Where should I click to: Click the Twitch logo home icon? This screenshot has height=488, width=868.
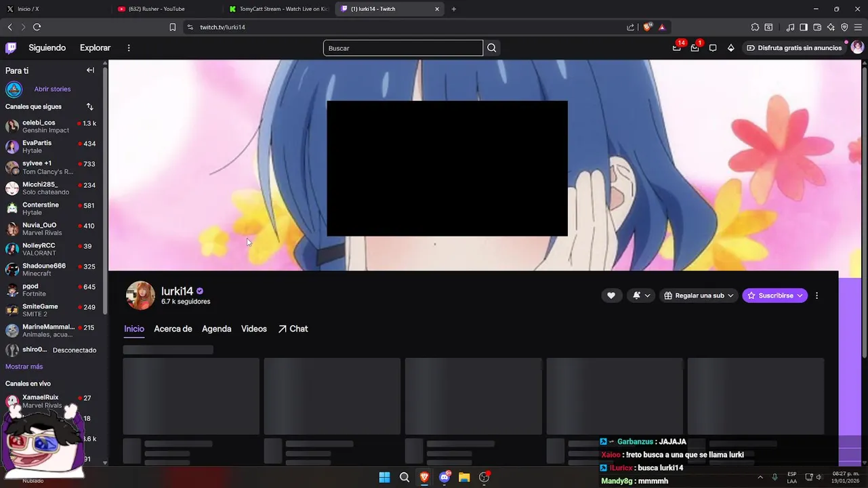(x=11, y=48)
